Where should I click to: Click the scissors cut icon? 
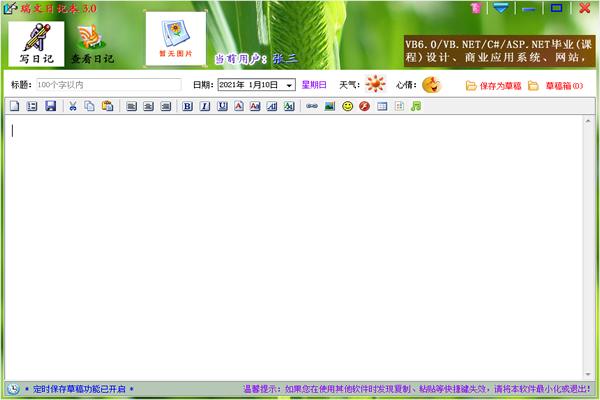pyautogui.click(x=73, y=106)
